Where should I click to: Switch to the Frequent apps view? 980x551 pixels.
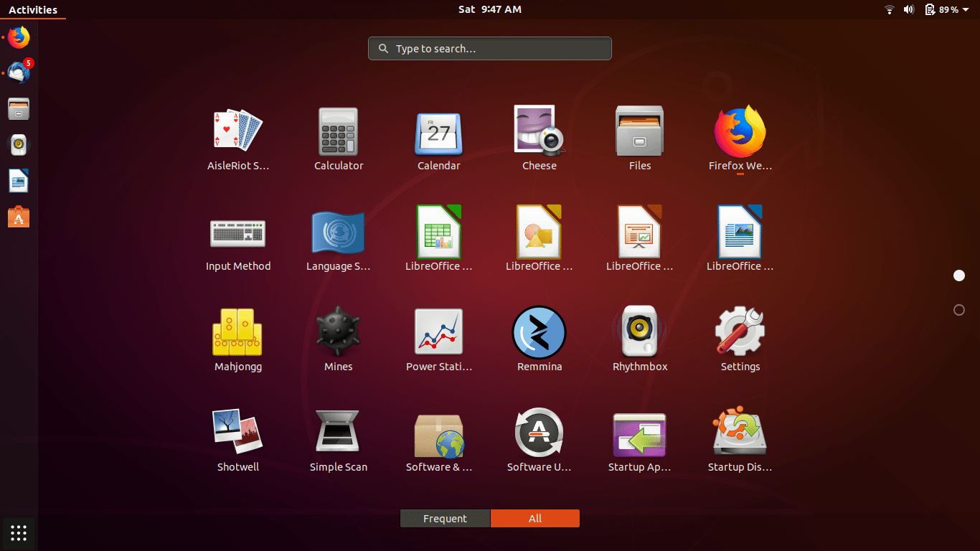click(x=445, y=519)
